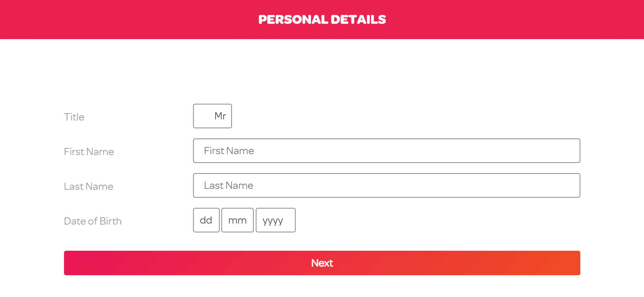Select the Title label
Viewport: 644px width, 297px height.
[74, 117]
